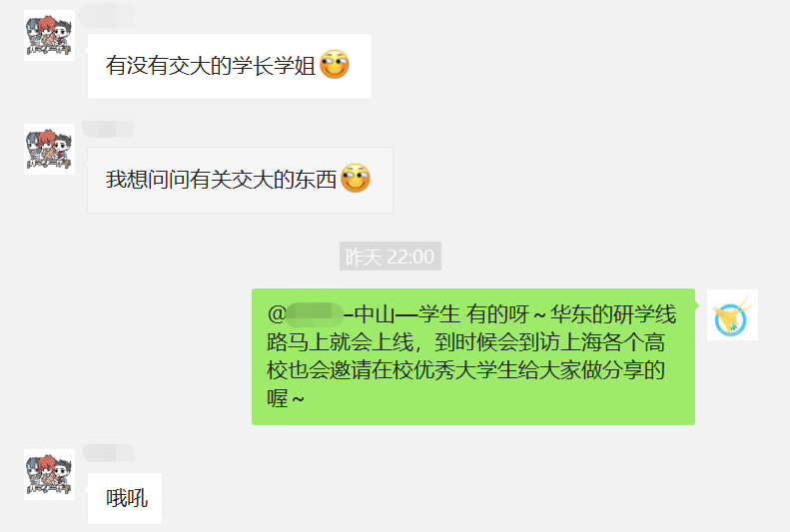
Task: Select the 有没有交大的学长学姐 message bubble
Action: (x=230, y=67)
